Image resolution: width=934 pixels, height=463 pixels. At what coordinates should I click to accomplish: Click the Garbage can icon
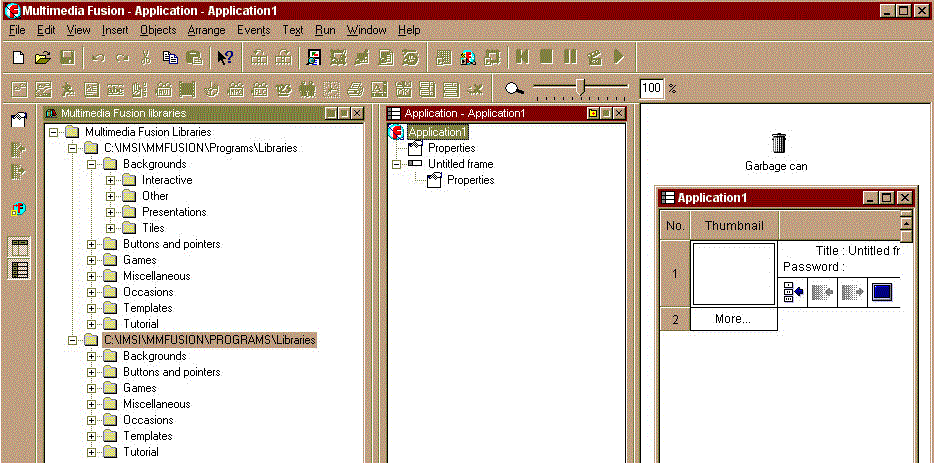coord(779,143)
